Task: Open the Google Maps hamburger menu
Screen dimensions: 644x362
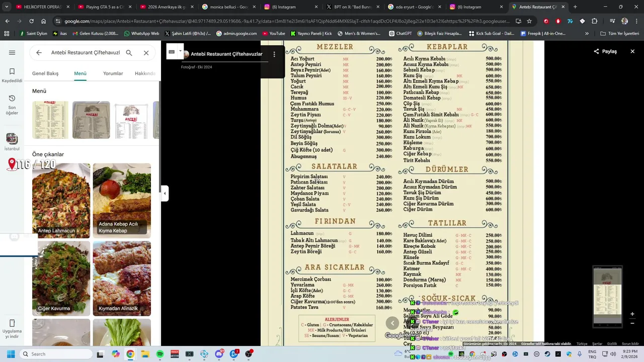Action: [12, 53]
